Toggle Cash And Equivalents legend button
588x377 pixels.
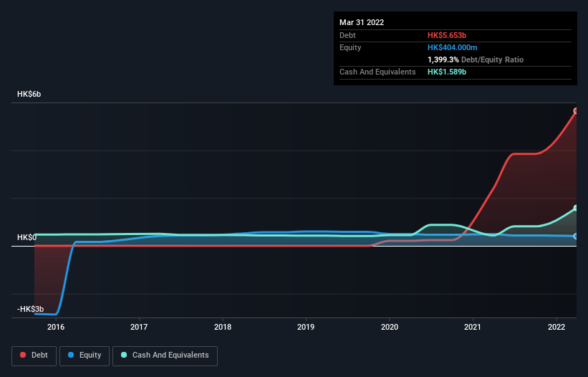(x=165, y=355)
